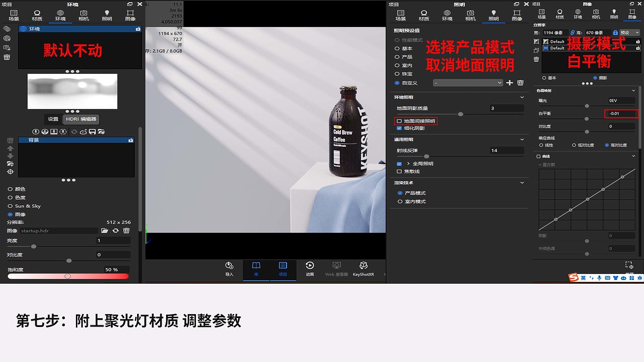Collapse the 渲染技术 section
Image resolution: width=644 pixels, height=362 pixels.
[522, 183]
